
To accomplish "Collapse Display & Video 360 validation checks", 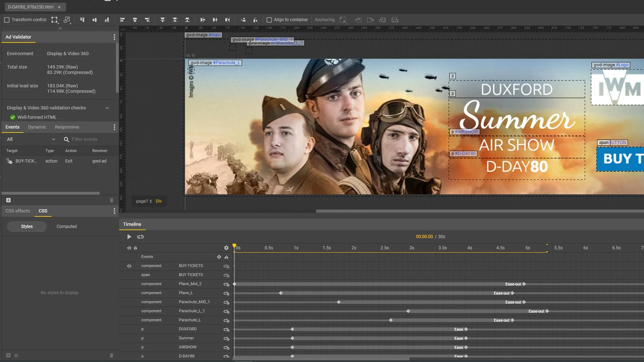I will click(x=107, y=108).
